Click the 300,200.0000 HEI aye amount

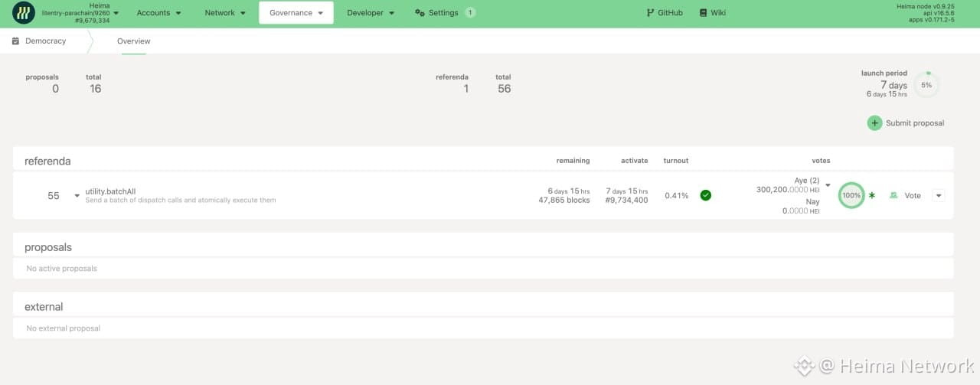click(x=788, y=190)
